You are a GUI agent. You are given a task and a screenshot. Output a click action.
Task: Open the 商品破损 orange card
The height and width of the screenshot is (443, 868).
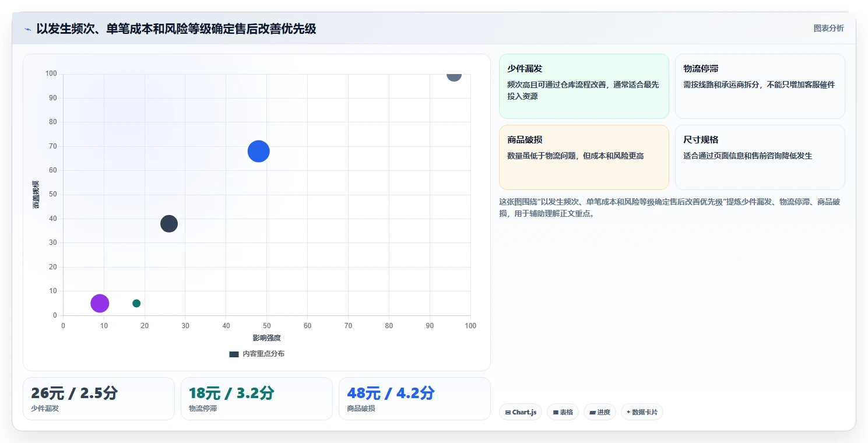click(x=584, y=157)
